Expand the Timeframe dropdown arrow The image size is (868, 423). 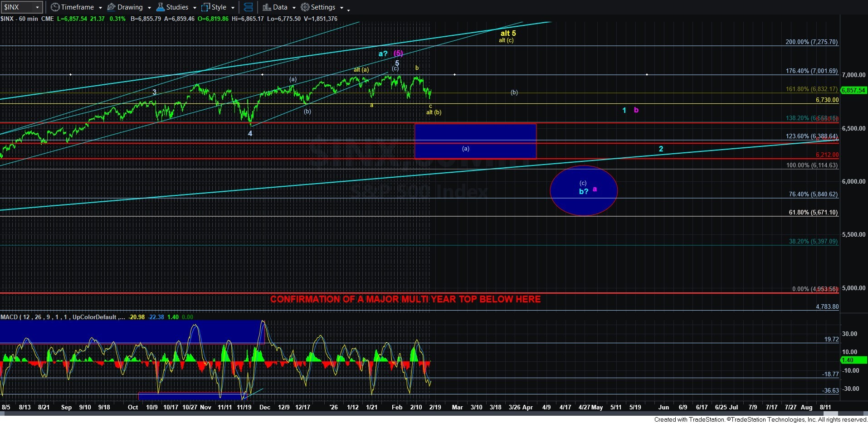[100, 8]
